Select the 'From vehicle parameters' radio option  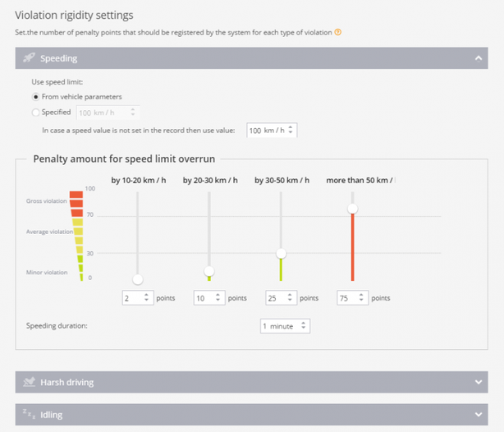click(35, 97)
